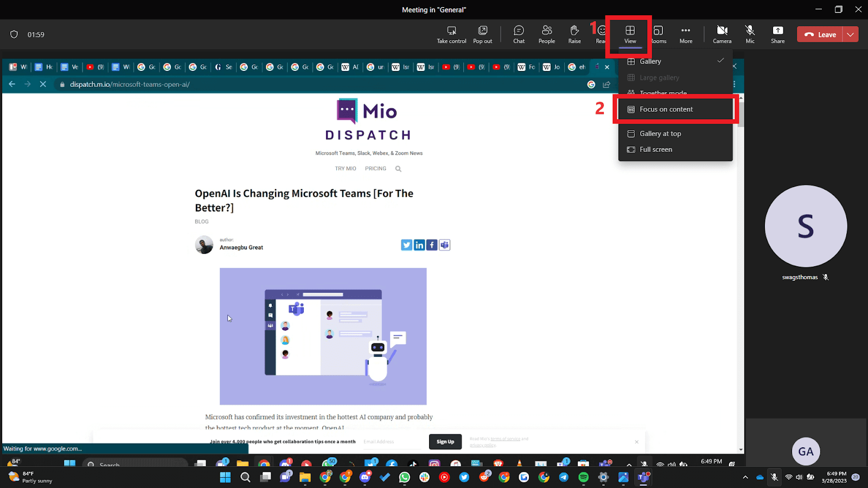Click the Mio Dispatch logo
868x488 pixels.
(368, 120)
